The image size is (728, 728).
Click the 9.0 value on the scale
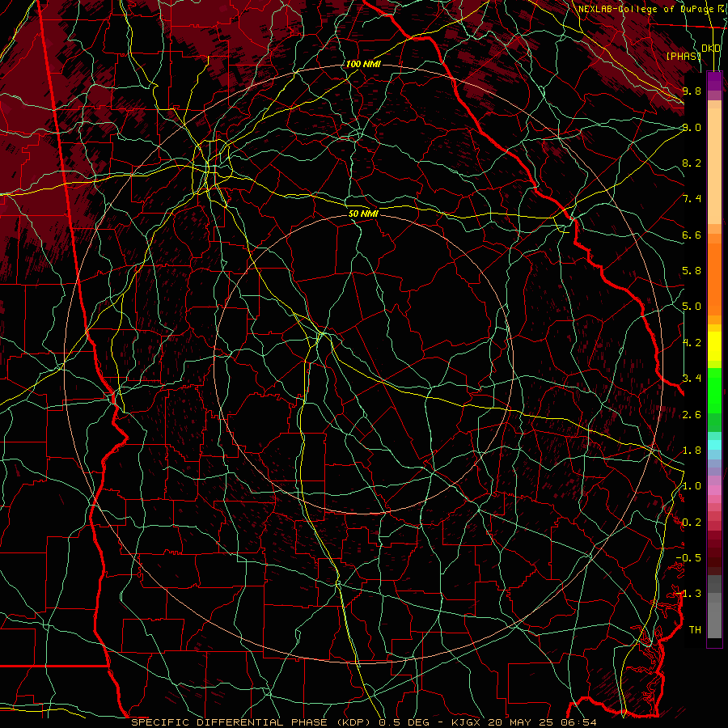(692, 127)
